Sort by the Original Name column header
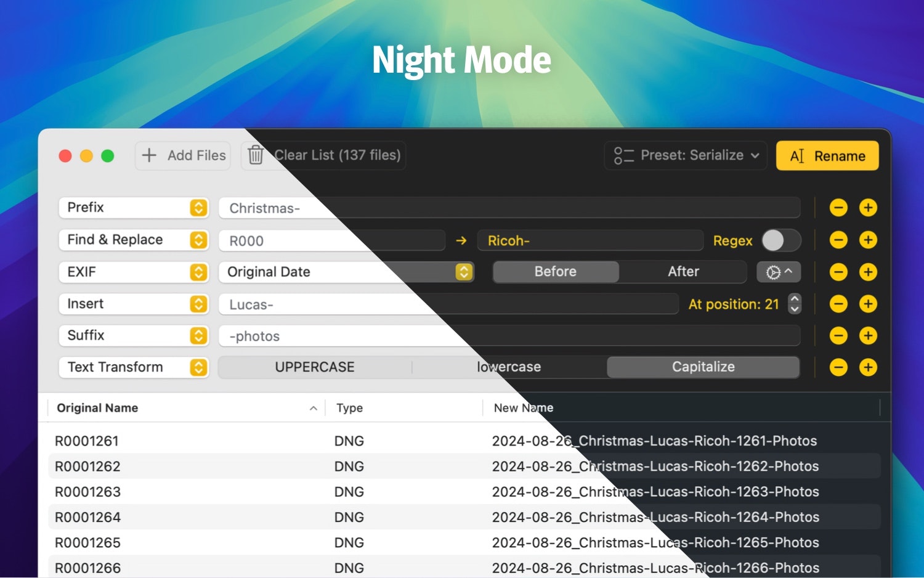The width and height of the screenshot is (924, 578). pos(187,408)
